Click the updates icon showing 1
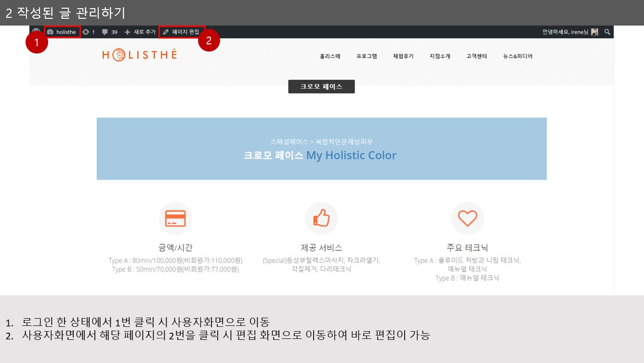This screenshot has width=644, height=363. coord(89,32)
